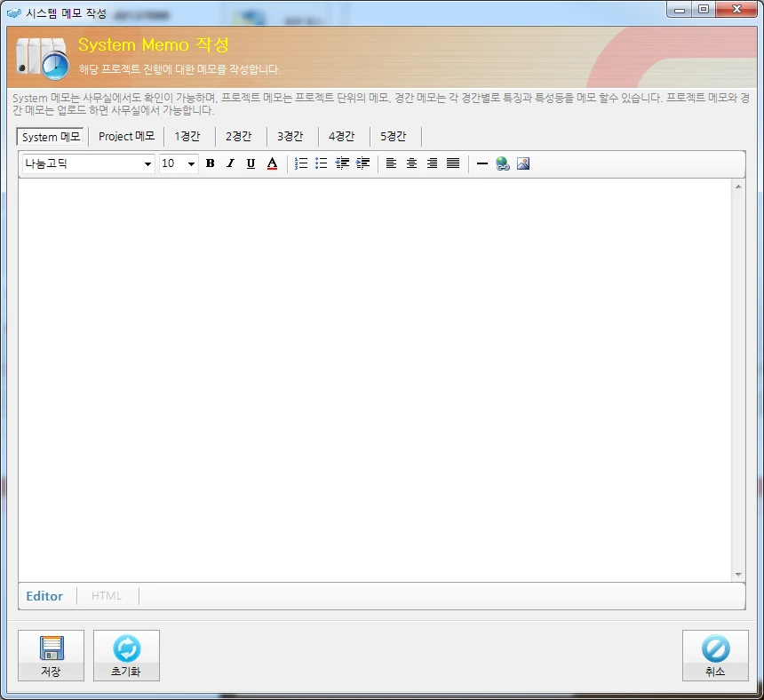Open the font color picker
This screenshot has height=700, width=764.
click(273, 163)
